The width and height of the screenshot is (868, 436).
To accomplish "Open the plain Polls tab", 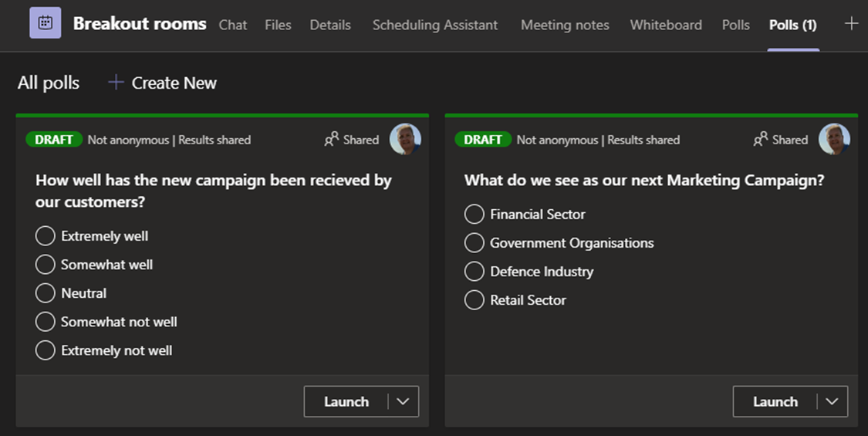I will click(x=736, y=25).
